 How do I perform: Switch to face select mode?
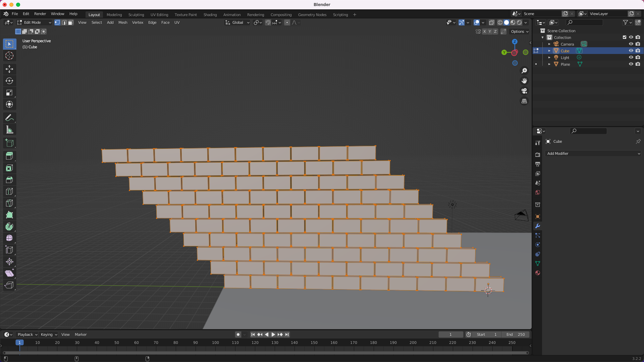coord(71,22)
